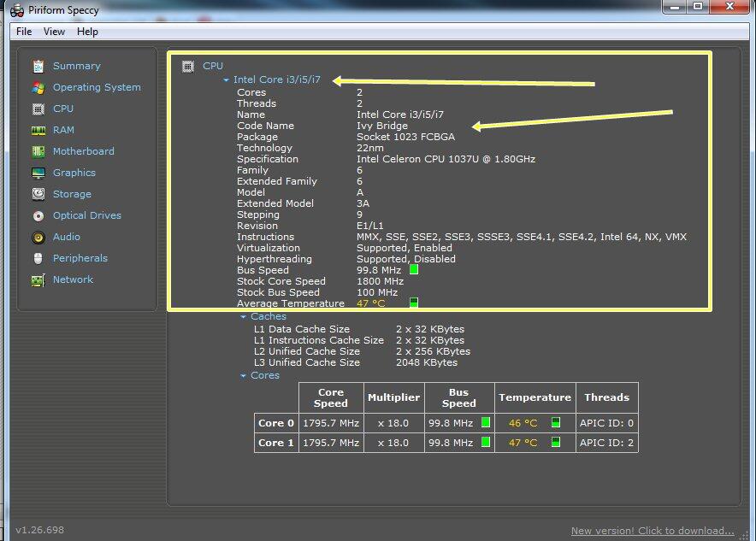
Task: Select the Core 0 row label
Action: (276, 423)
